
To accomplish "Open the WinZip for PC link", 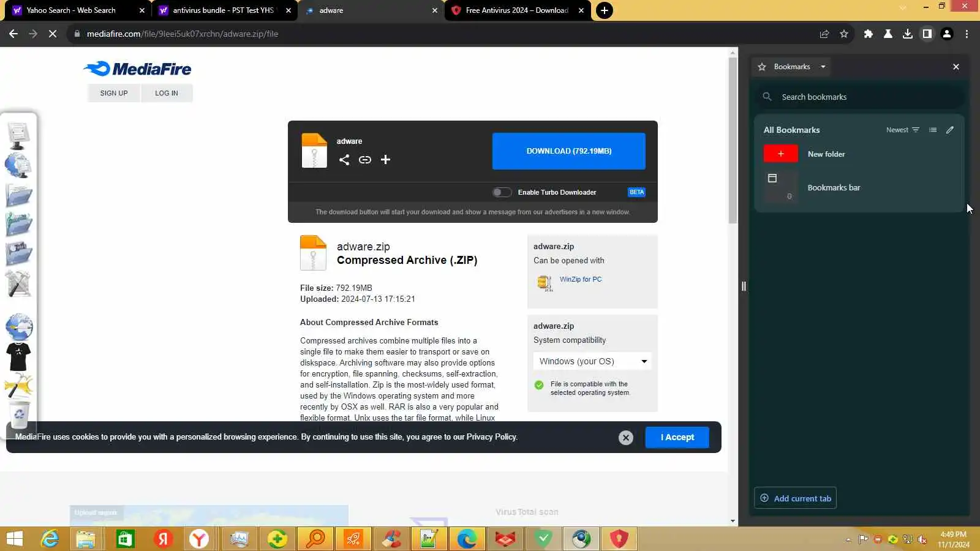I will 581,279.
